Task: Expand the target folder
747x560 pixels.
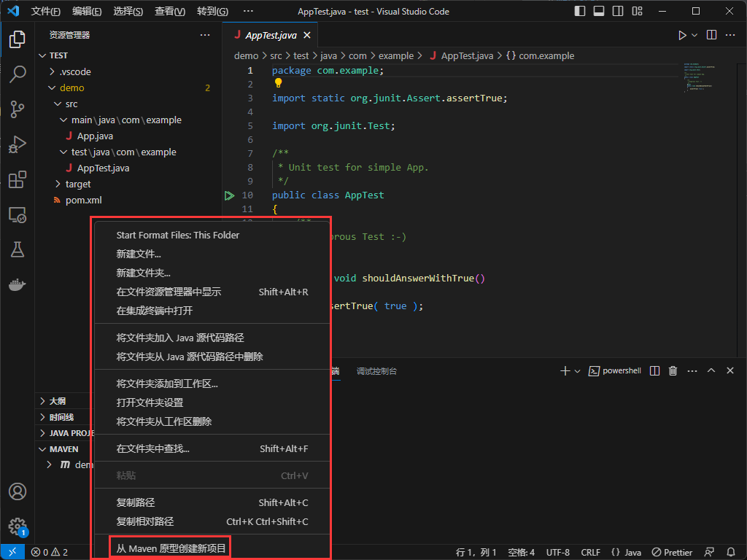Action: (x=77, y=184)
